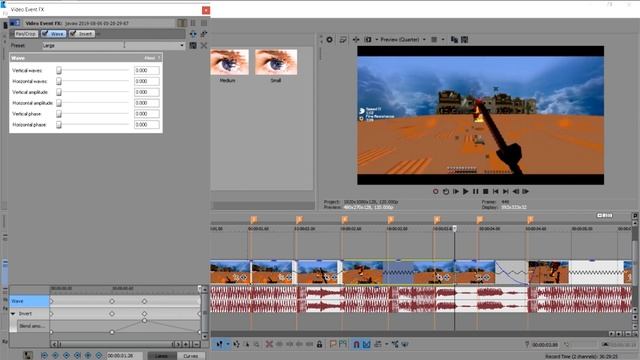Click the delete keyframe button at row end
The width and height of the screenshot is (640, 360).
pos(98,356)
